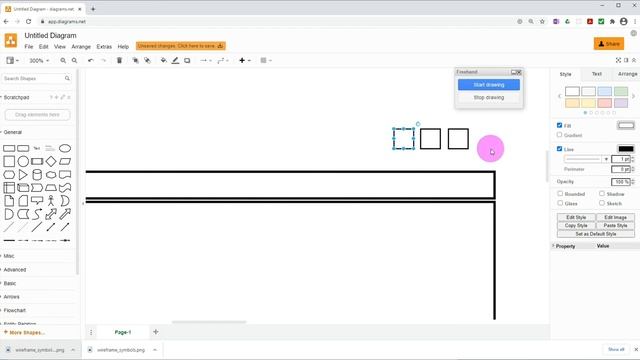
Task: Click the fill color bucket icon
Action: click(x=163, y=60)
